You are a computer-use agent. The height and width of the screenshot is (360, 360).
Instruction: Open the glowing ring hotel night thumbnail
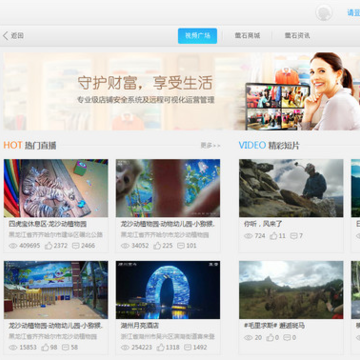(x=168, y=290)
